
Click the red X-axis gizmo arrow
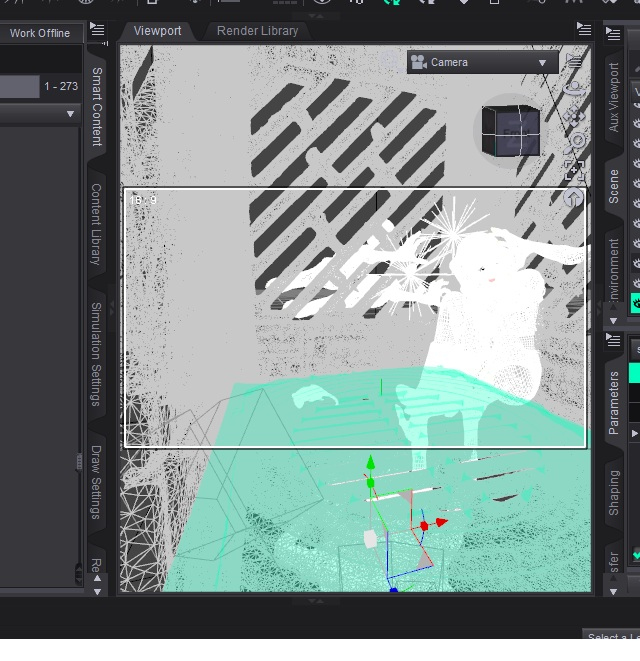pyautogui.click(x=441, y=523)
